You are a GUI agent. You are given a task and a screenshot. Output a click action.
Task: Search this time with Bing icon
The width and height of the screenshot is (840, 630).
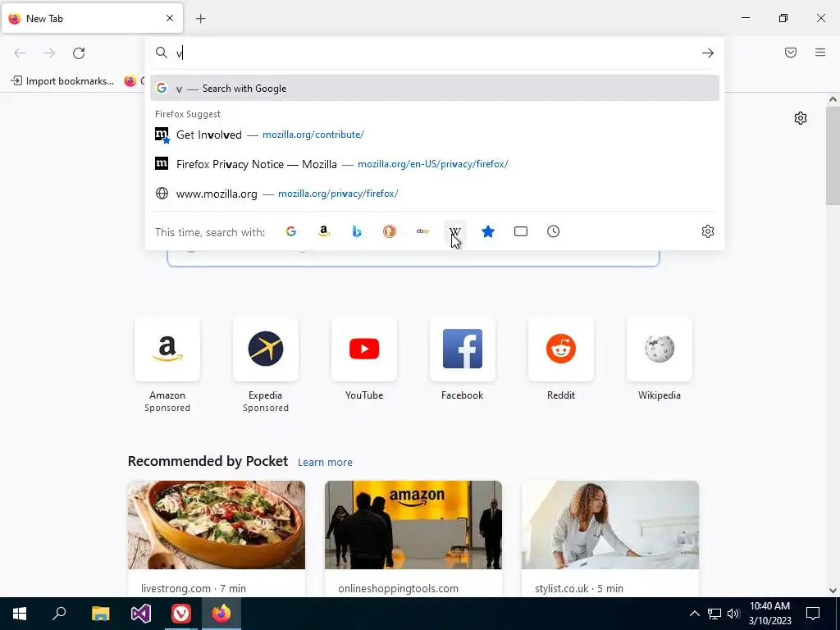coord(357,231)
